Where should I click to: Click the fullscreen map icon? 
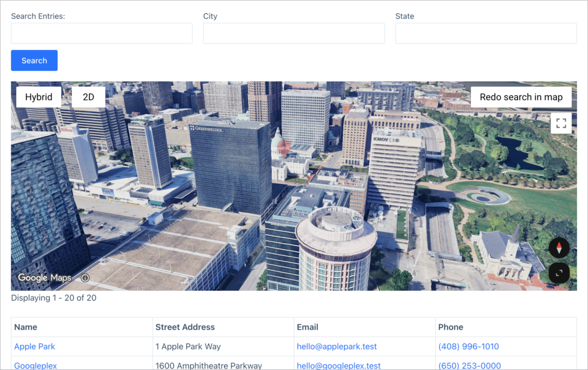tap(561, 123)
